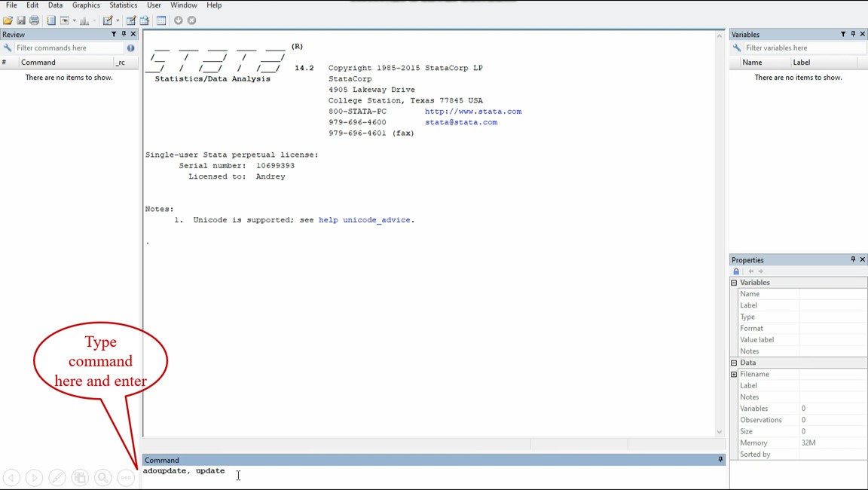This screenshot has height=490, width=868.
Task: Collapse the Data section in Properties
Action: 734,363
